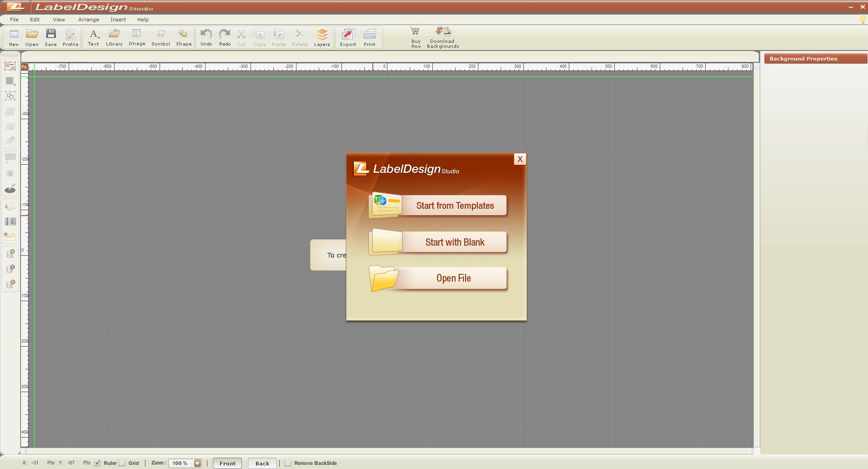The height and width of the screenshot is (469, 868).
Task: Insert an Image from the toolbar
Action: pyautogui.click(x=137, y=37)
